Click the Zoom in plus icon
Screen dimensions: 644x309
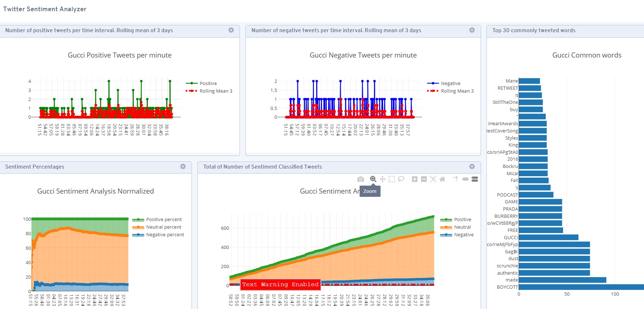415,179
